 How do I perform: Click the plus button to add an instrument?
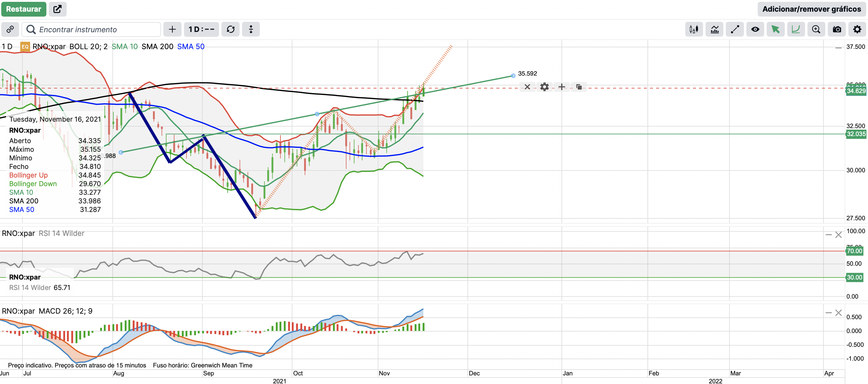(172, 29)
